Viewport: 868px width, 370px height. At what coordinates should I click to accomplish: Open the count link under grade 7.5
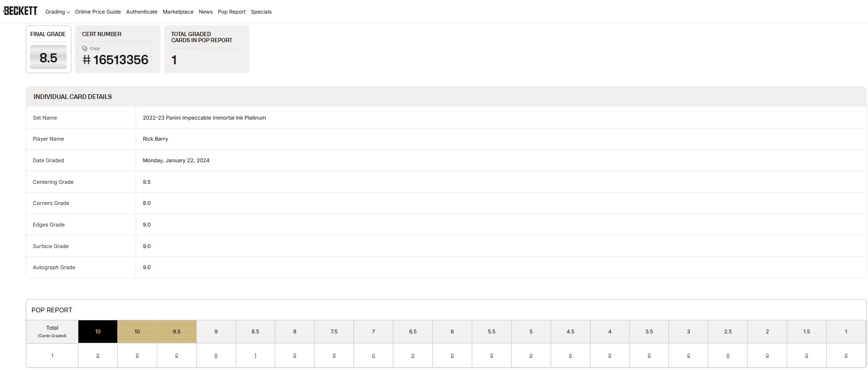(x=334, y=355)
